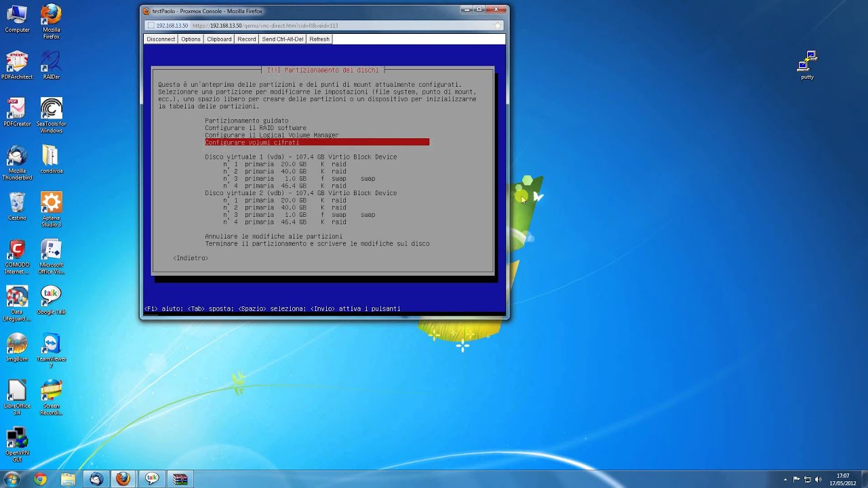The height and width of the screenshot is (488, 868).
Task: Select Terminare il partizionamento e scrivere
Action: [317, 244]
